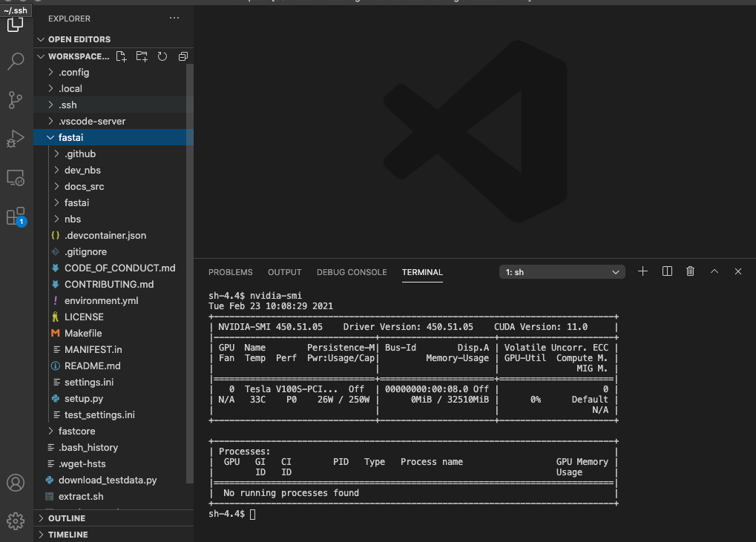Open CODE_OF_CONDUCT.md file
This screenshot has height=542, width=756.
pyautogui.click(x=114, y=268)
